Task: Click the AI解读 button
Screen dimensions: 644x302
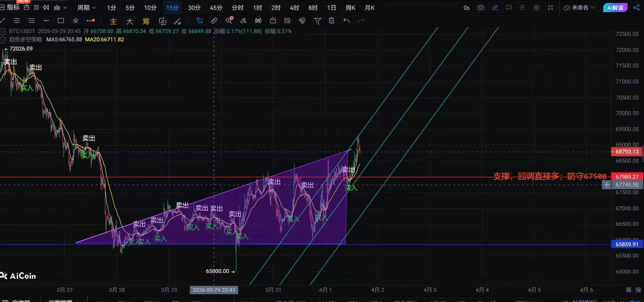Action: [x=615, y=8]
